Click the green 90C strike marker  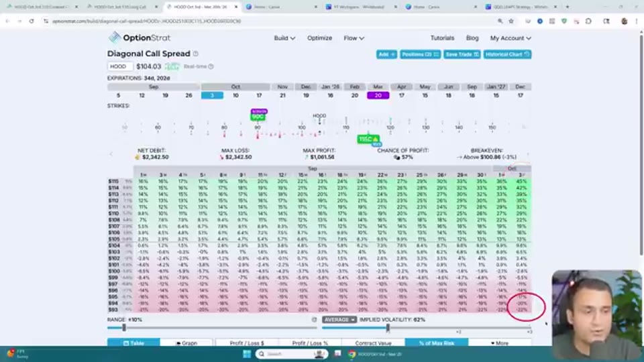point(258,117)
